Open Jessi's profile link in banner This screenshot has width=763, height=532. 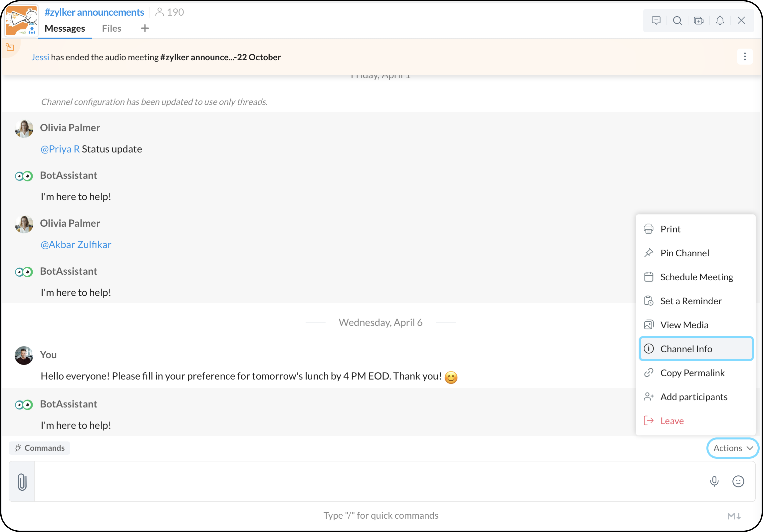pos(40,57)
